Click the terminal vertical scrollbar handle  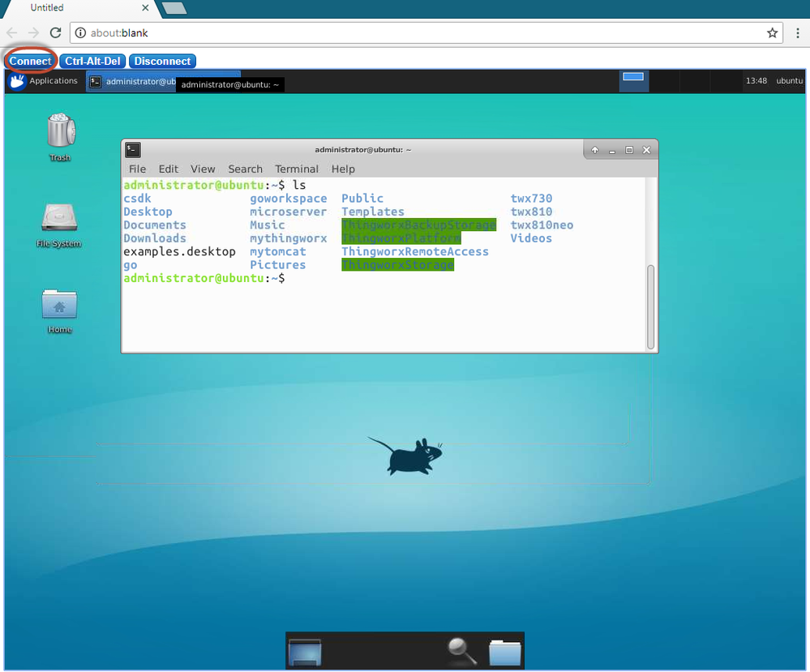point(651,306)
